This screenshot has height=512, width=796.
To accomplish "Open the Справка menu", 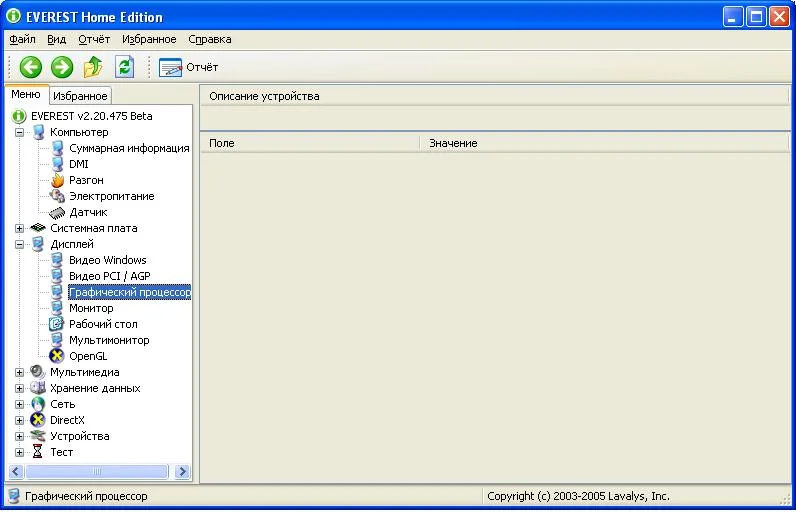I will tap(210, 39).
